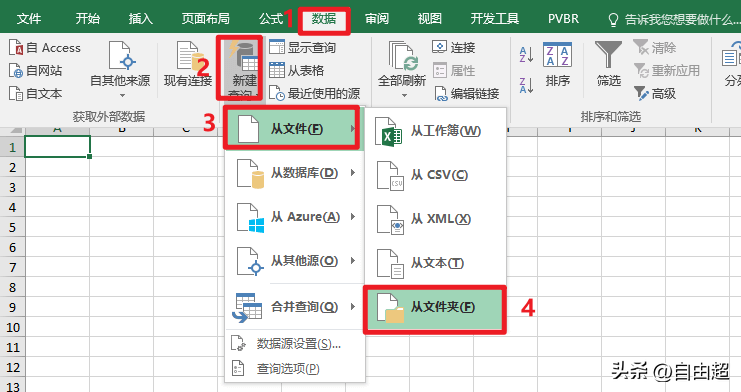Open 数据源设置(S)...

(294, 344)
